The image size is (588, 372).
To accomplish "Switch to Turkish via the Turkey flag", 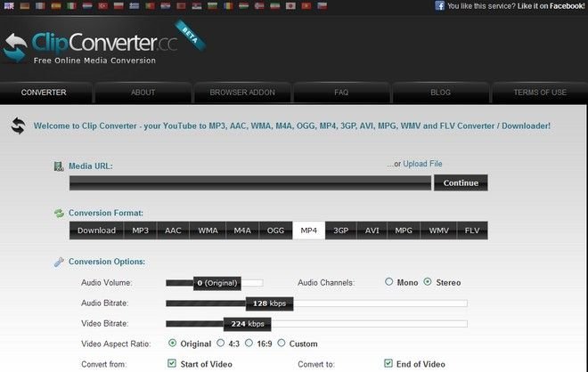I will (x=102, y=5).
